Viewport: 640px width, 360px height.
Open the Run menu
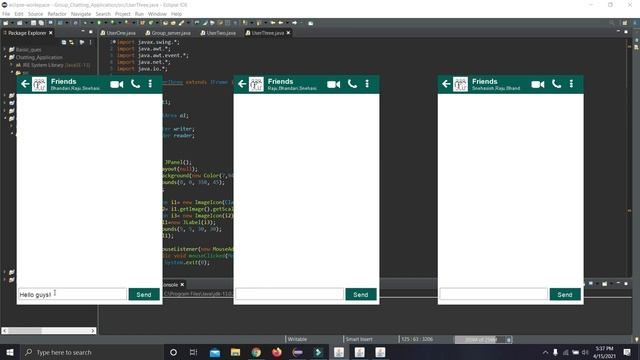(139, 14)
